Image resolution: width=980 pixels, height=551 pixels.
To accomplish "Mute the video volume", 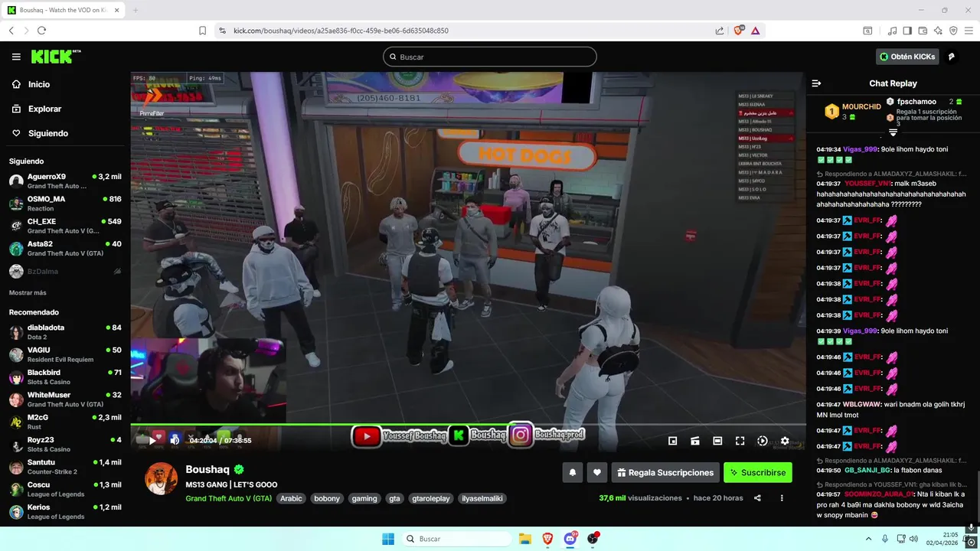I will pyautogui.click(x=175, y=440).
